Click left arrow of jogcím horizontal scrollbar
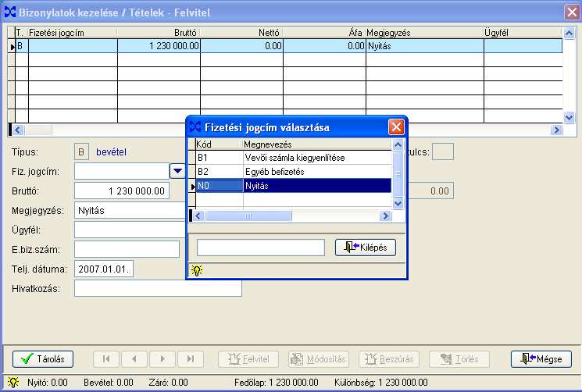The image size is (582, 392). click(198, 216)
